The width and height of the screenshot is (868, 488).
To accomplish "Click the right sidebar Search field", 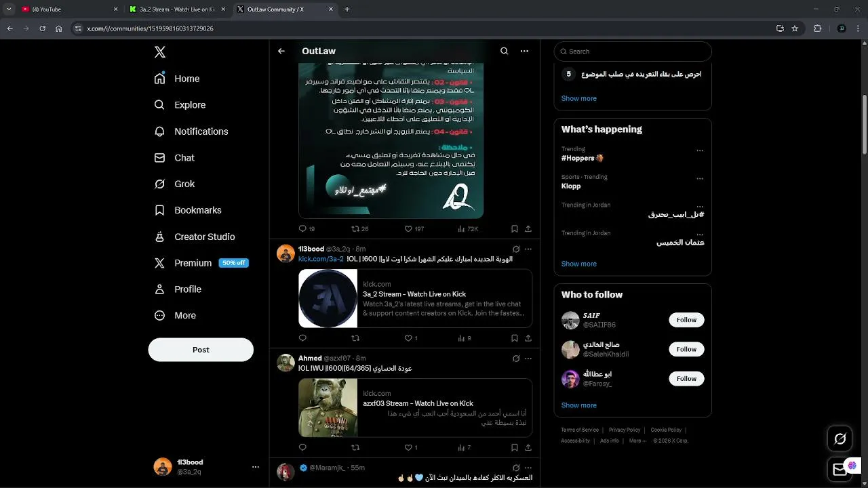I will 633,52.
